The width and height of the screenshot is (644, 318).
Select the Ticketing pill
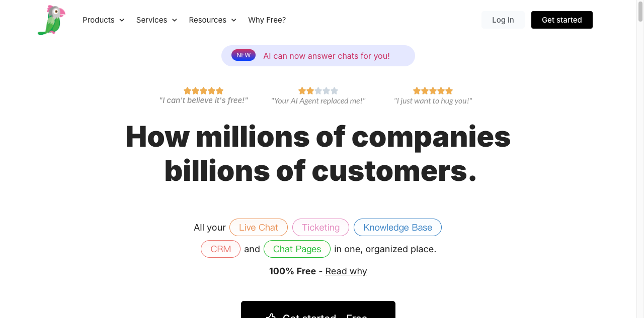tap(320, 228)
